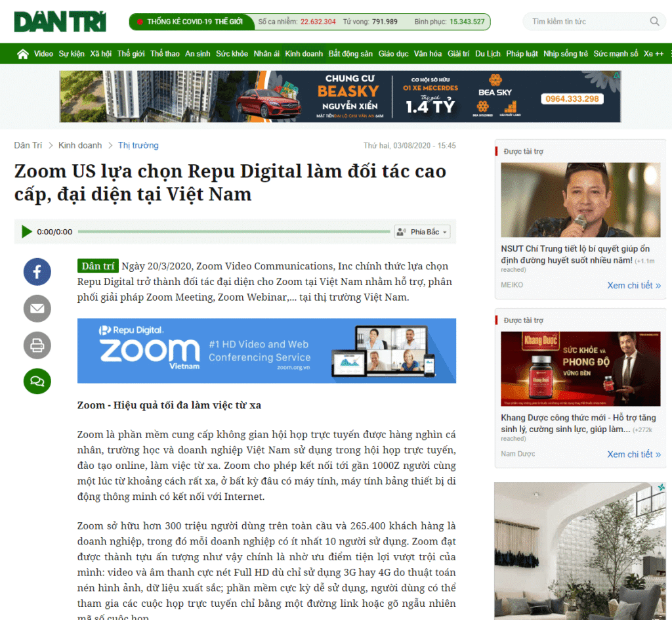This screenshot has height=620, width=672.
Task: Click the audio progress bar
Action: (234, 232)
